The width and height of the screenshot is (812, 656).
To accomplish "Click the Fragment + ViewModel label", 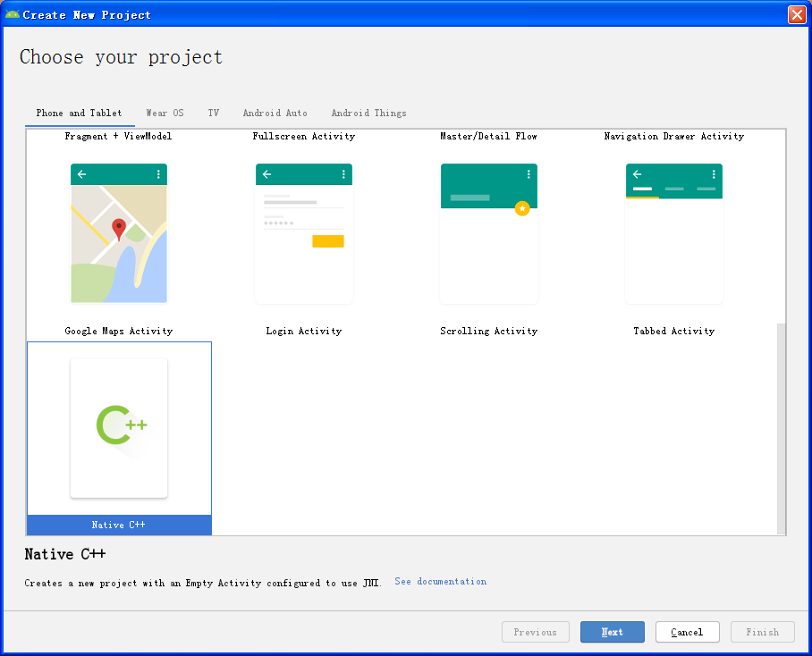I will coord(118,136).
